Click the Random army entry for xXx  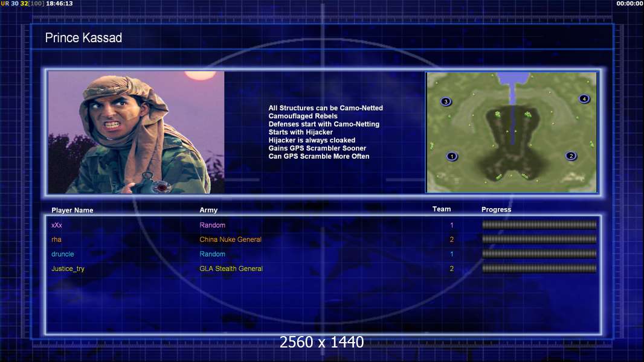point(212,225)
